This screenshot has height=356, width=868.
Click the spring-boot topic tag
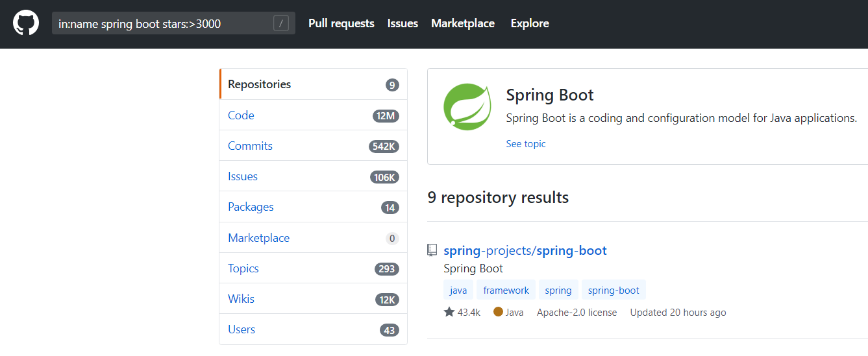[614, 291]
